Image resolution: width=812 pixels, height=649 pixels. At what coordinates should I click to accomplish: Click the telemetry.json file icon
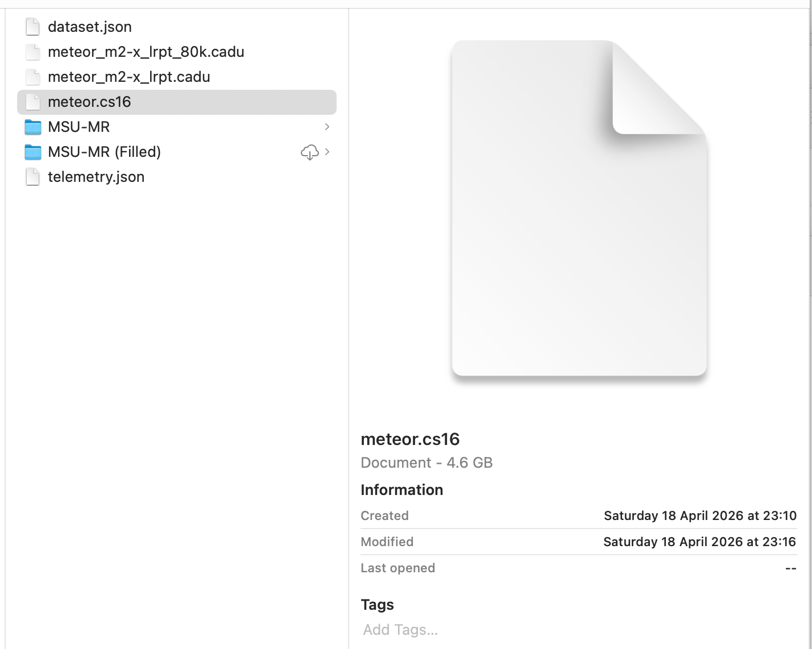click(x=33, y=177)
